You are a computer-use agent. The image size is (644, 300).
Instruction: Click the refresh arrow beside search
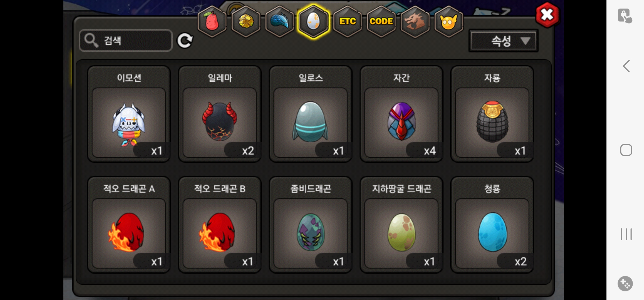185,41
